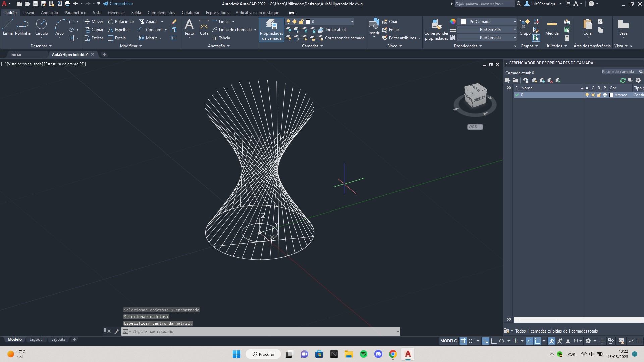
Task: Toggle layer 0 visibility
Action: click(587, 95)
